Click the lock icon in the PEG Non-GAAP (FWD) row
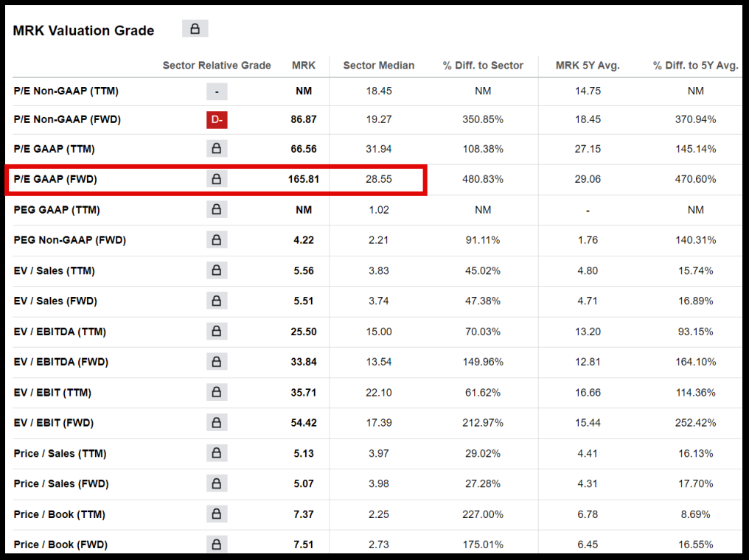This screenshot has height=560, width=749. point(217,239)
